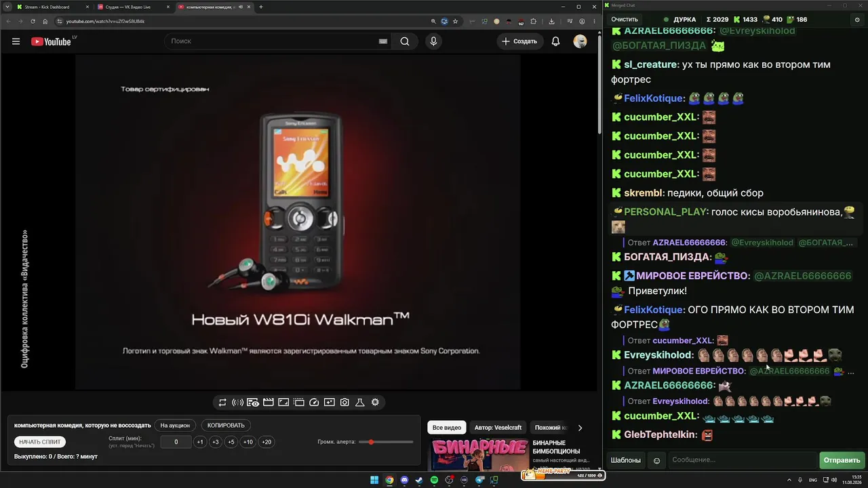Screen dimensions: 868x488
Task: Open Telegram from the taskbar
Action: 479,481
